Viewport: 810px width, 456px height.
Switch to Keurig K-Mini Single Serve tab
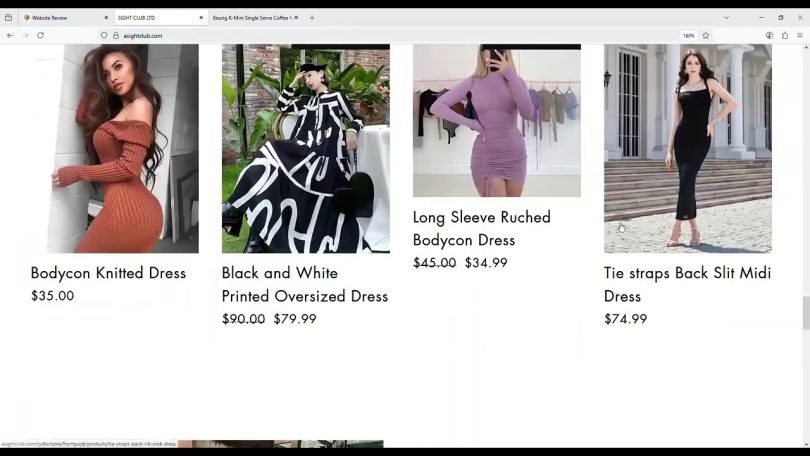[x=255, y=18]
